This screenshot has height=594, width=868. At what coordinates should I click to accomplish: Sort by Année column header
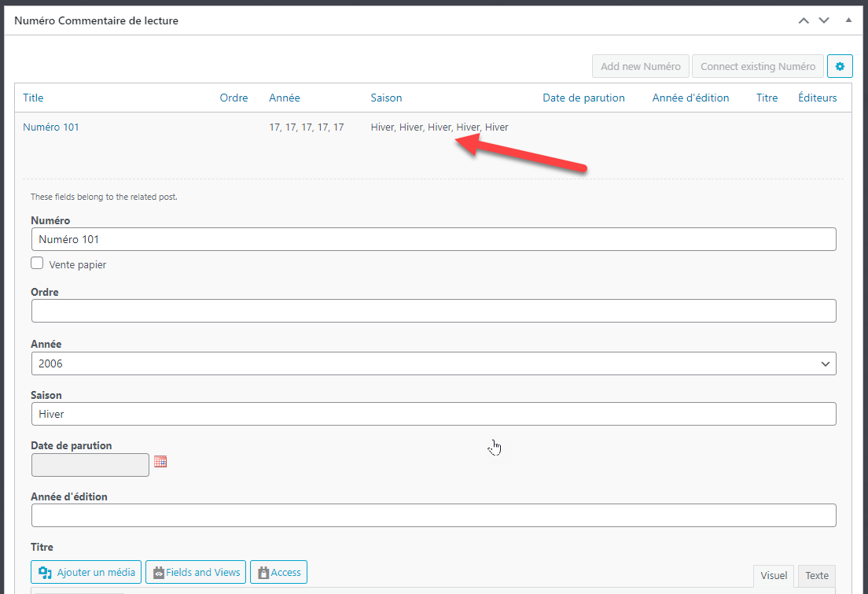point(285,98)
